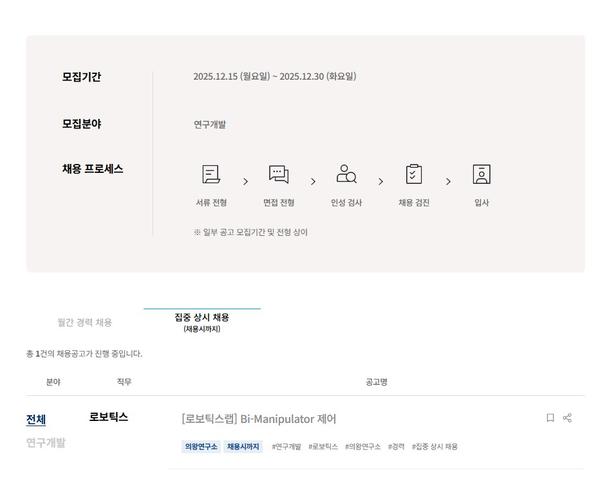Viewport: 600px width, 493px height.
Task: Click the 총 1건의 채용공고 count text
Action: 84,354
